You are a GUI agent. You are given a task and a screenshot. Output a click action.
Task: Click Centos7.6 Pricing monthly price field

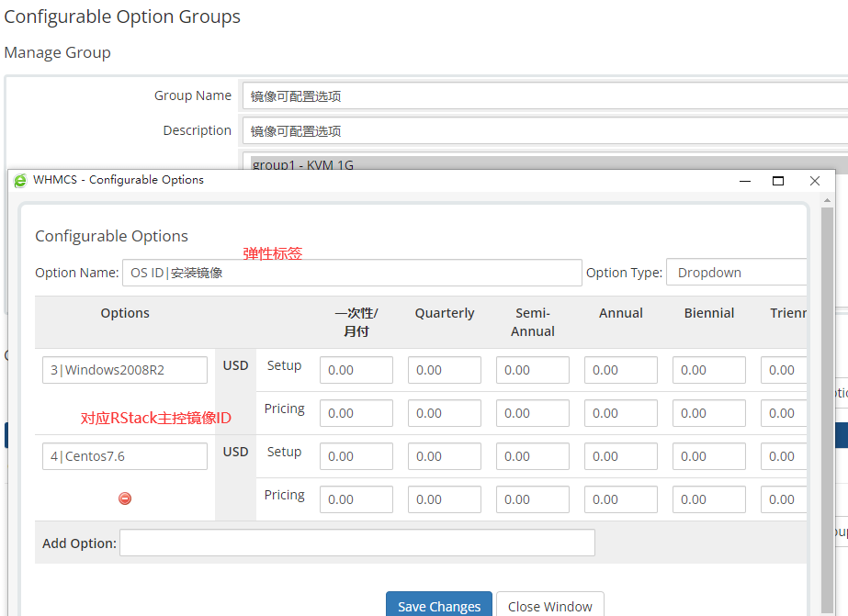(x=356, y=499)
